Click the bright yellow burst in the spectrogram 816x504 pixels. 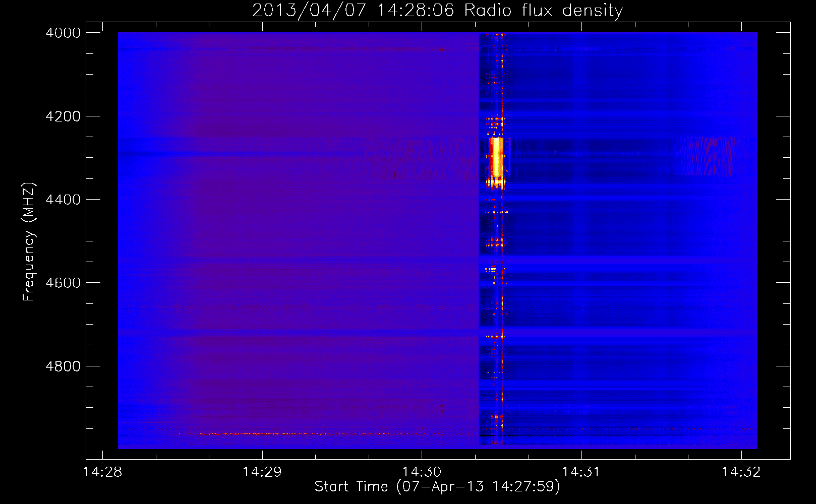tap(497, 157)
